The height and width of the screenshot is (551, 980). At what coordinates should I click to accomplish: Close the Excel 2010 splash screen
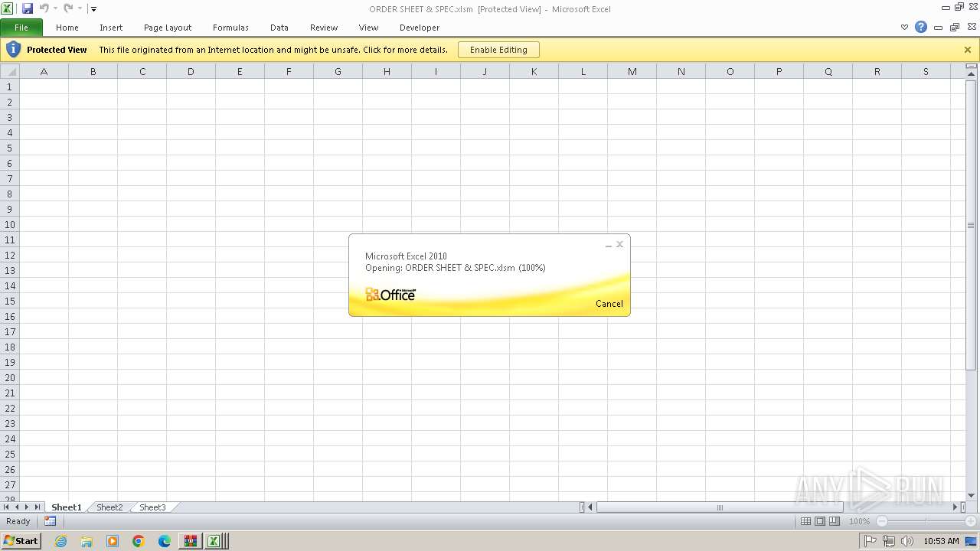coord(620,244)
